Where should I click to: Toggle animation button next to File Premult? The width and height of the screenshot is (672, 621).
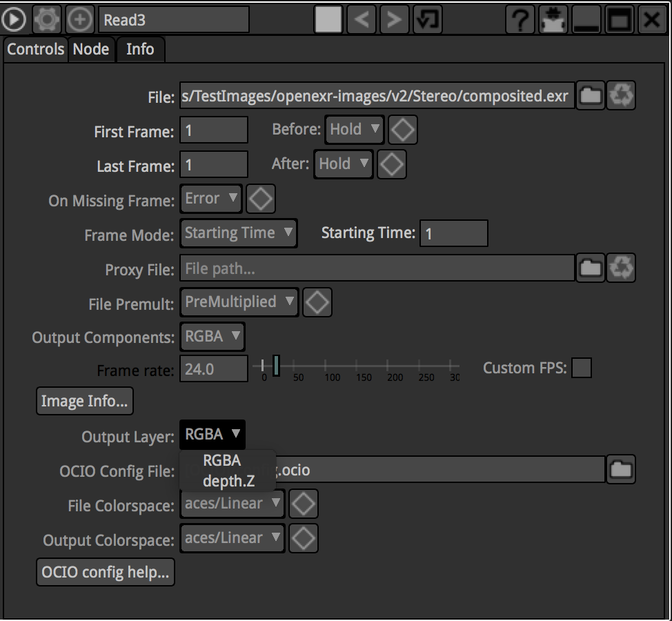[318, 302]
